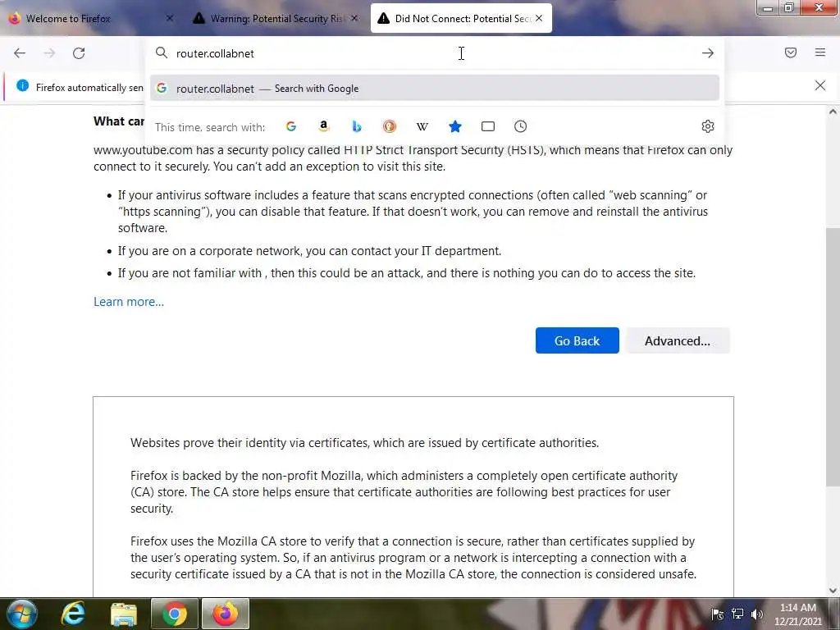Open the volume speaker icon
Viewport: 840px width, 630px height.
coord(757,614)
